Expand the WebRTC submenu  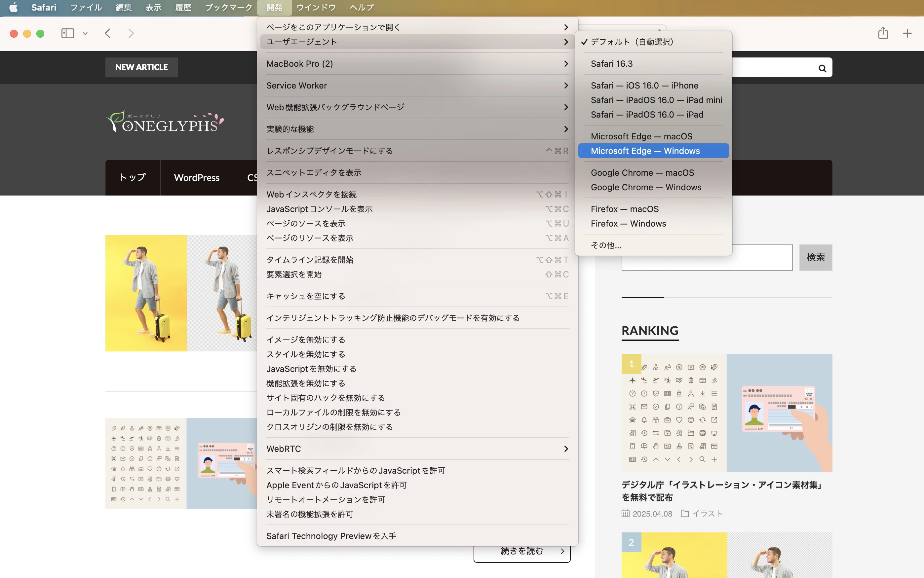[x=417, y=449]
